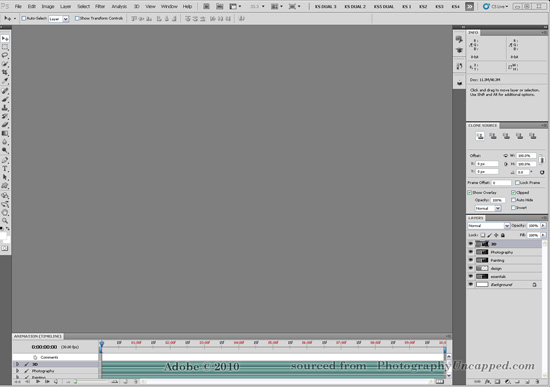Enable the Auto-Select checkbox

(x=24, y=18)
